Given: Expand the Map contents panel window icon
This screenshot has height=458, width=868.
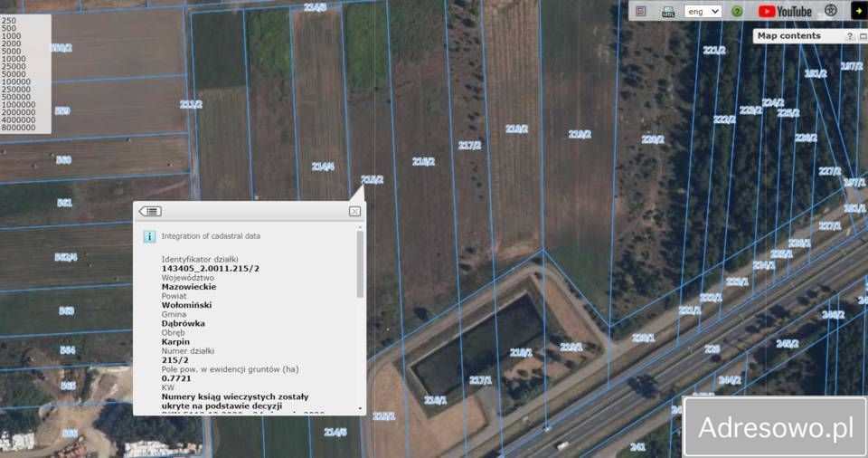Looking at the screenshot, I should 863,36.
